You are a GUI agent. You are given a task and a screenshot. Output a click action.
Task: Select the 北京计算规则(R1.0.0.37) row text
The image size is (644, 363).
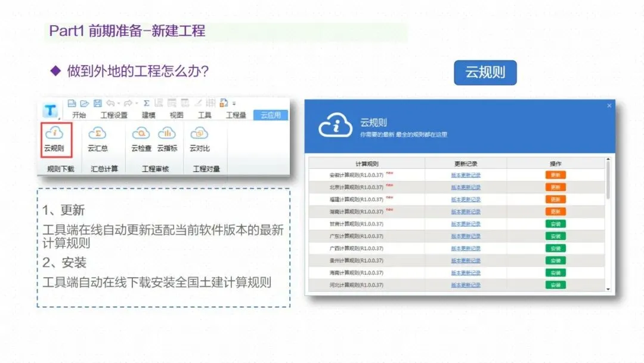pyautogui.click(x=356, y=187)
